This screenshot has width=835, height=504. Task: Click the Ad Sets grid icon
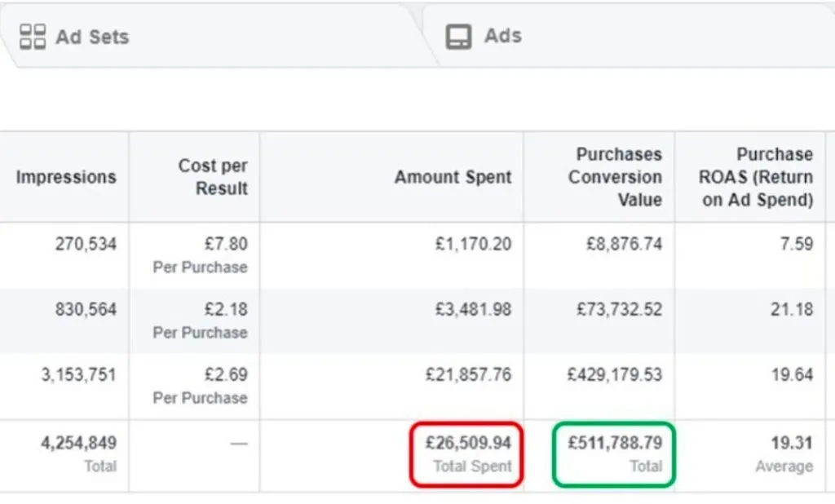[32, 37]
